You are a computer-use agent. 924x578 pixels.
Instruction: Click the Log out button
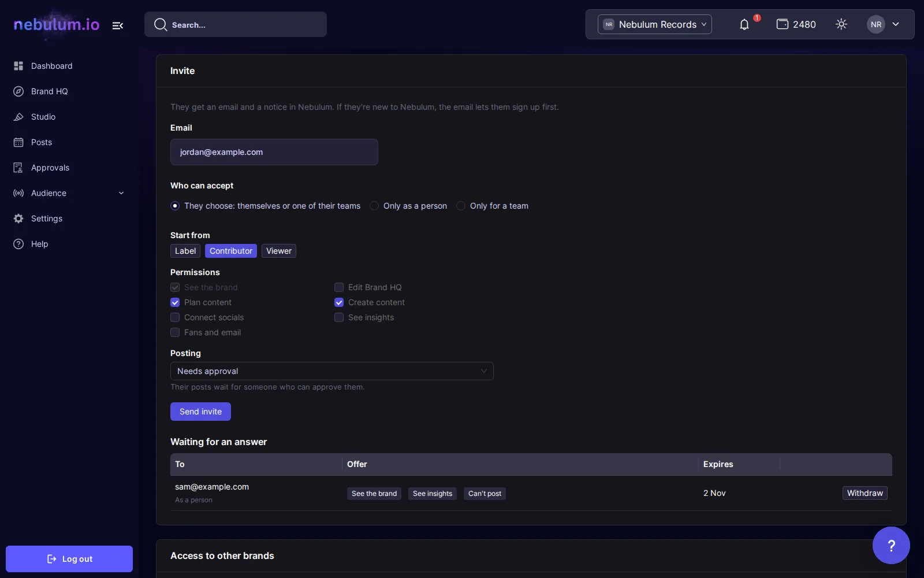tap(69, 559)
